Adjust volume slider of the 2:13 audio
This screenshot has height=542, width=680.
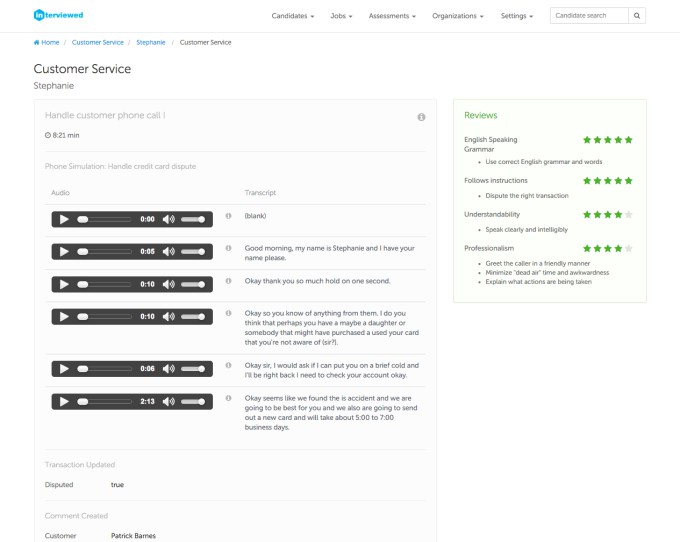[x=193, y=402]
